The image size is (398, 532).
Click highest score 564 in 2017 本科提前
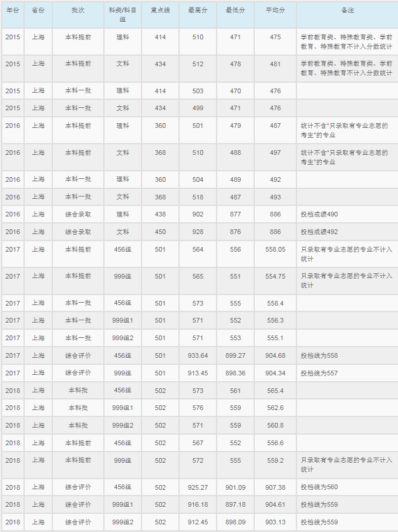198,249
